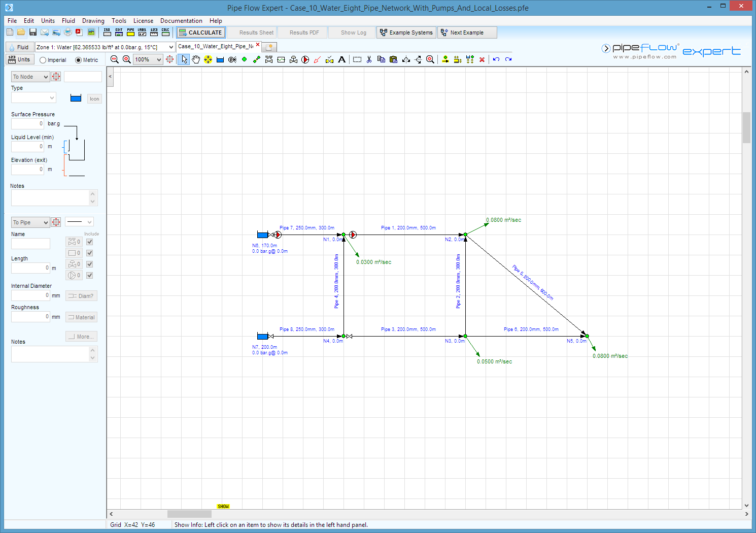Viewport: 756px width, 533px height.
Task: Zoom out with the minus magnifier
Action: [x=115, y=59]
